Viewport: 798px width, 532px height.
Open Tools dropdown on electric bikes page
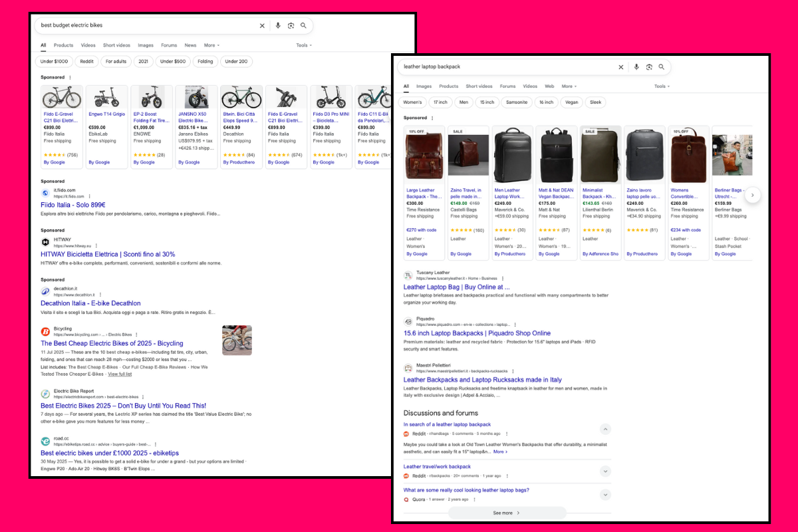click(304, 45)
